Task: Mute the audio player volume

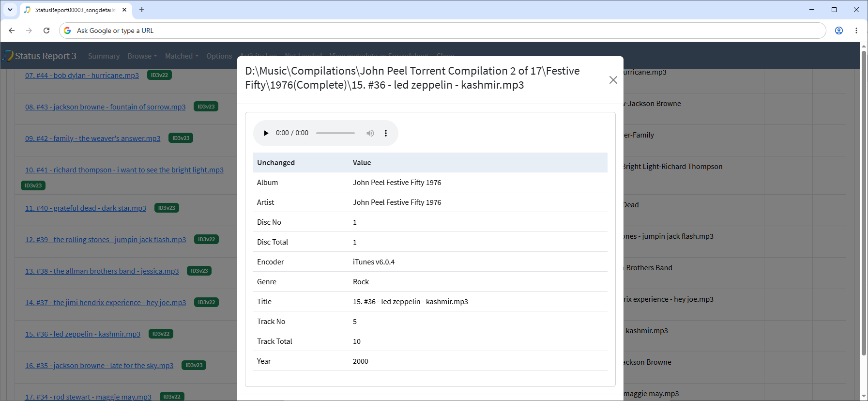Action: (370, 133)
